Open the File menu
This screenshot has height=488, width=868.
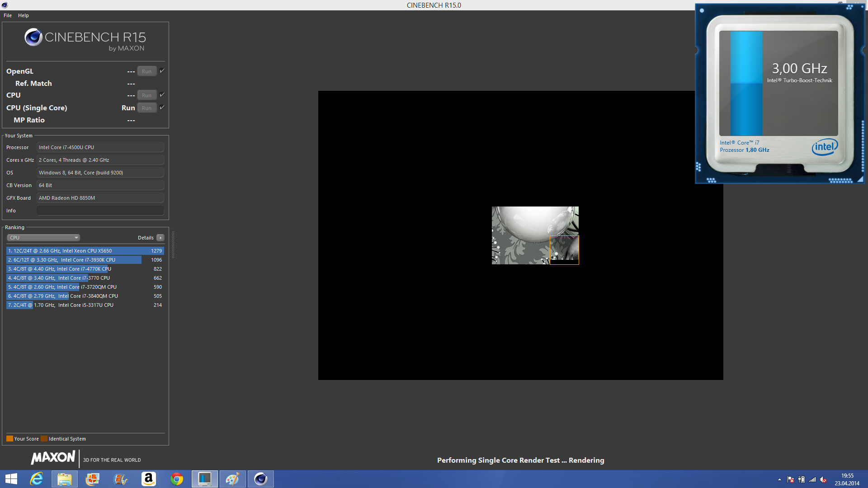click(x=8, y=15)
